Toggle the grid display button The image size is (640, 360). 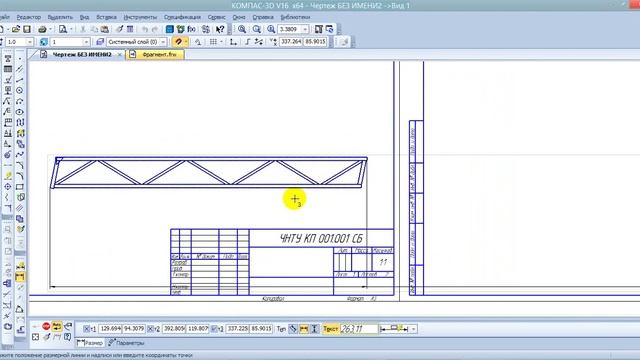(213, 42)
